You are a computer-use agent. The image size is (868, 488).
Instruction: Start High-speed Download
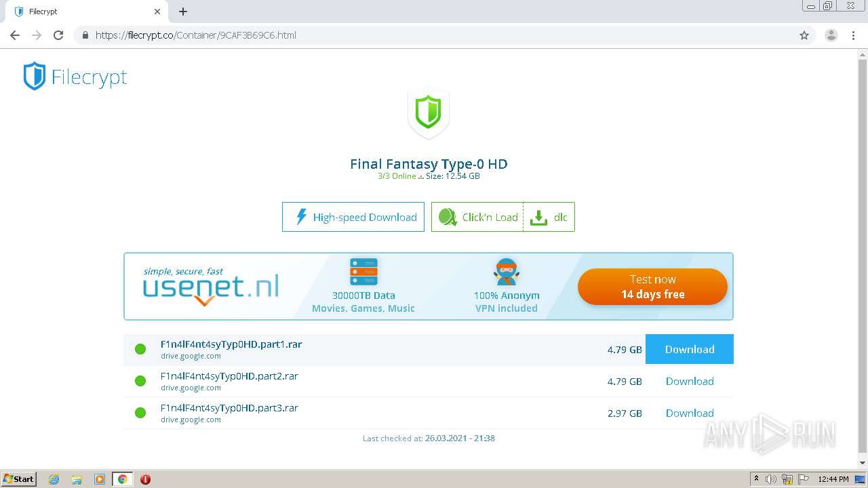(x=353, y=217)
